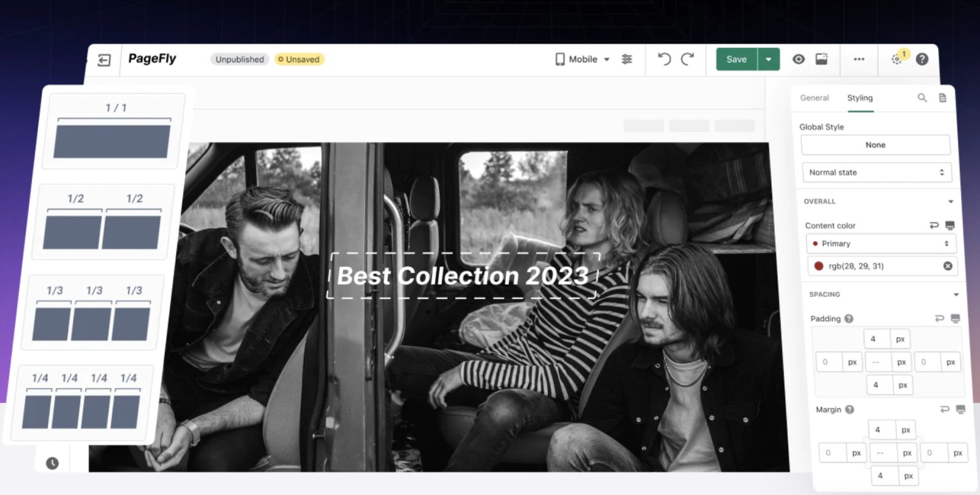Screen dimensions: 980x495
Task: Select the 1/4 four column layout
Action: [x=83, y=403]
